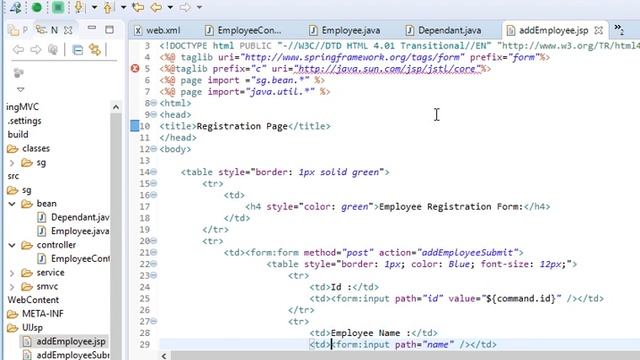Click the green square toolbar icon
The width and height of the screenshot is (640, 360).
coord(58,7)
